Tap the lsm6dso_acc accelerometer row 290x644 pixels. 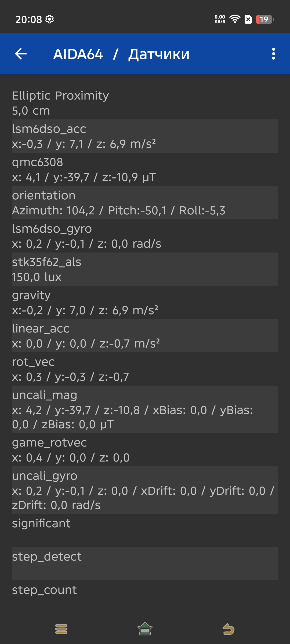[145, 136]
